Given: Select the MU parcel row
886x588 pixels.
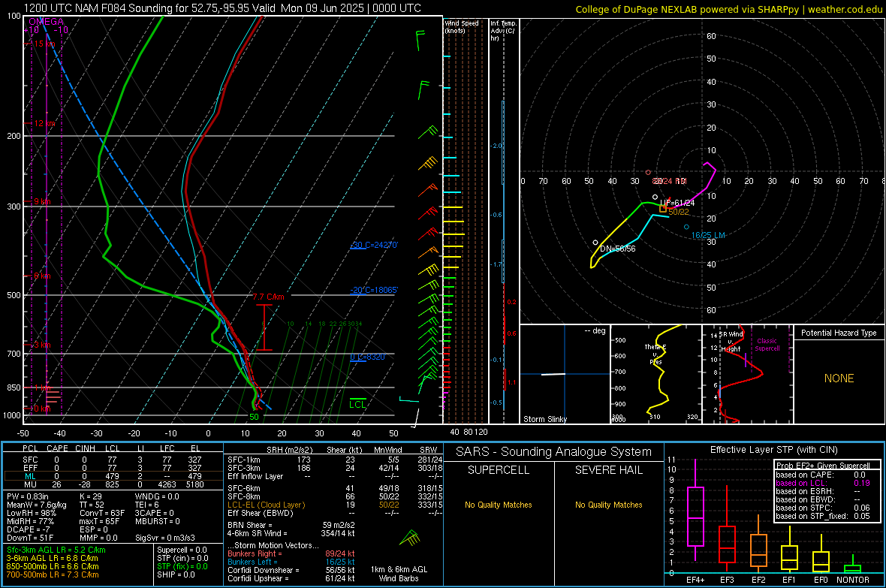Looking at the screenshot, I should point(112,484).
